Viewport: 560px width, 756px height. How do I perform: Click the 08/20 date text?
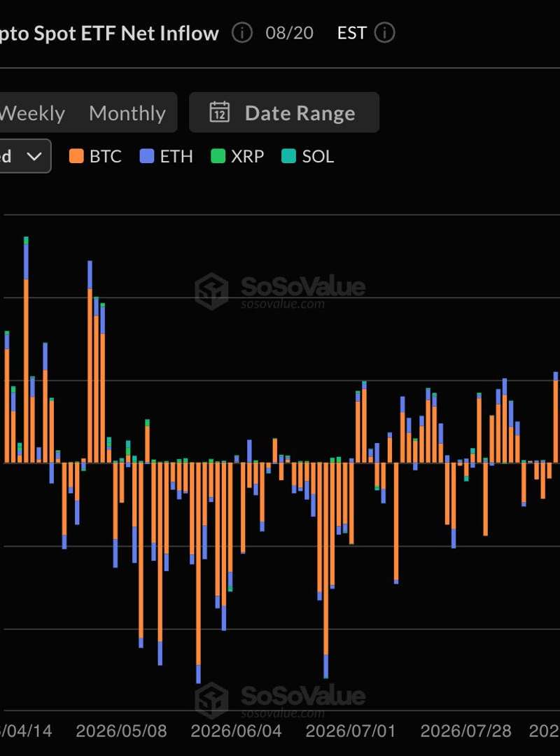[x=289, y=34]
